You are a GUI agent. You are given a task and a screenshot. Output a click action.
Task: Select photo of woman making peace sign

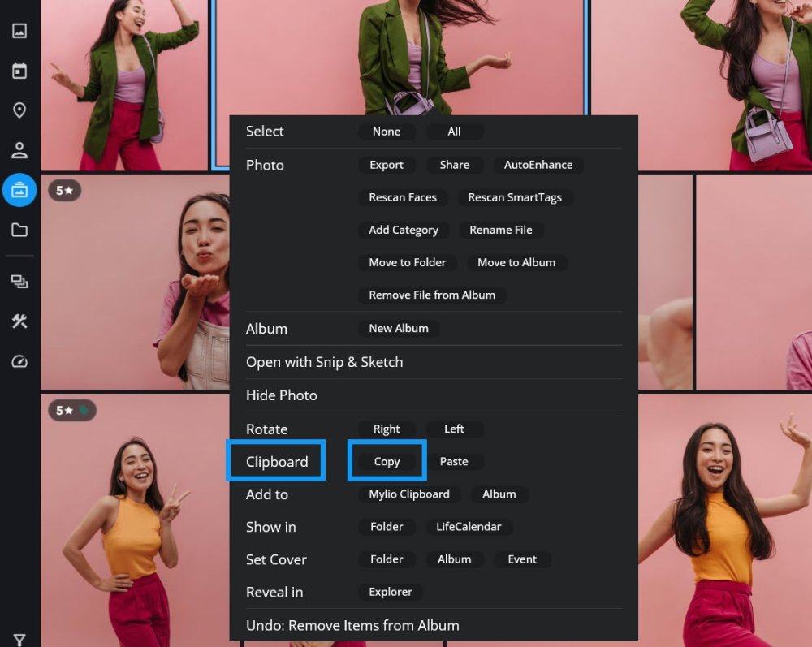(135, 520)
